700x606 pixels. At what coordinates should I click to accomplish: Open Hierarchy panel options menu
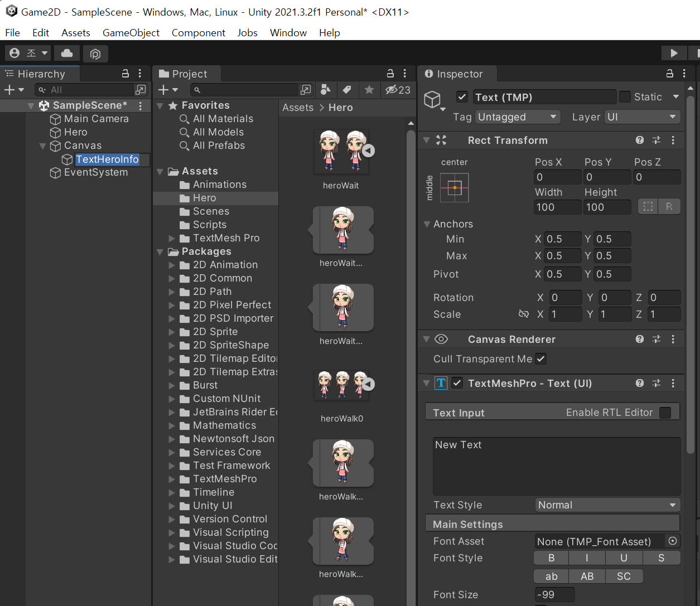point(140,74)
